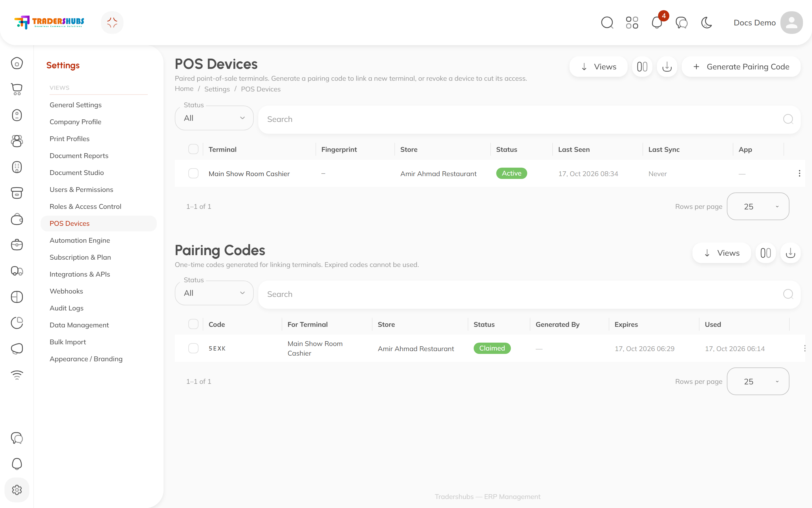812x508 pixels.
Task: Focus the POS Devices search field
Action: [x=529, y=119]
